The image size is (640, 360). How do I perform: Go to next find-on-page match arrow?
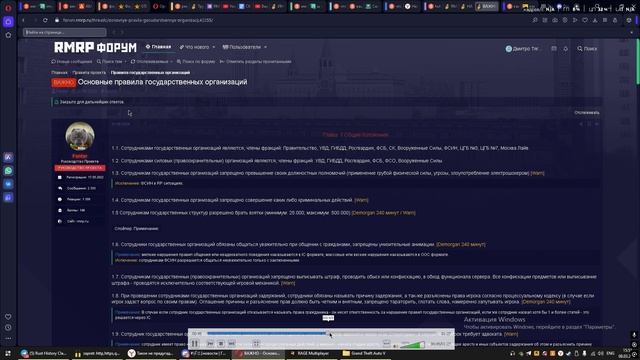122,32
